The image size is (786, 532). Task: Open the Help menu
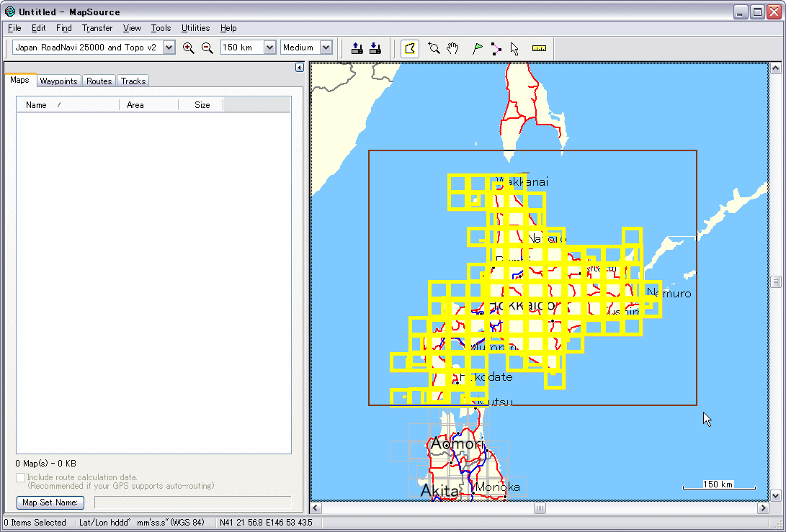228,28
